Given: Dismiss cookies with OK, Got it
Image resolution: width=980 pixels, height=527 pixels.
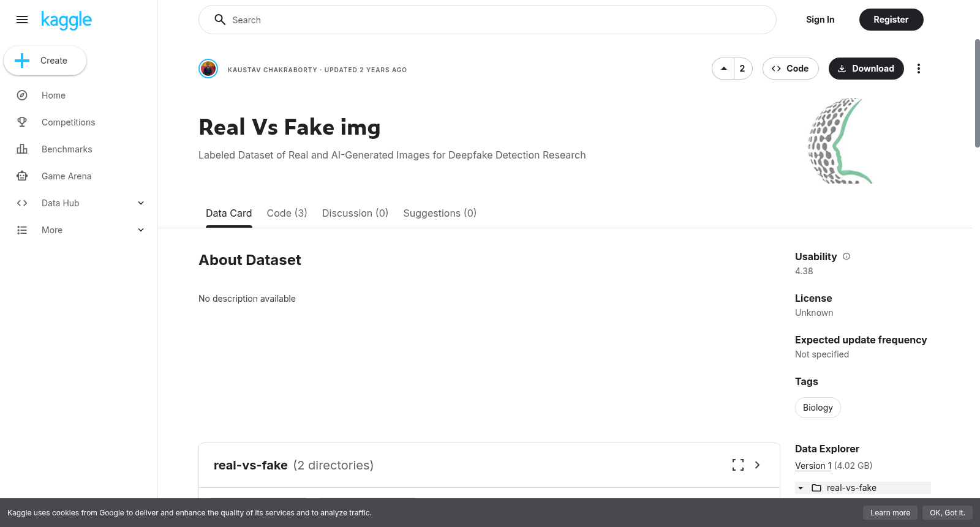Looking at the screenshot, I should pos(947,513).
